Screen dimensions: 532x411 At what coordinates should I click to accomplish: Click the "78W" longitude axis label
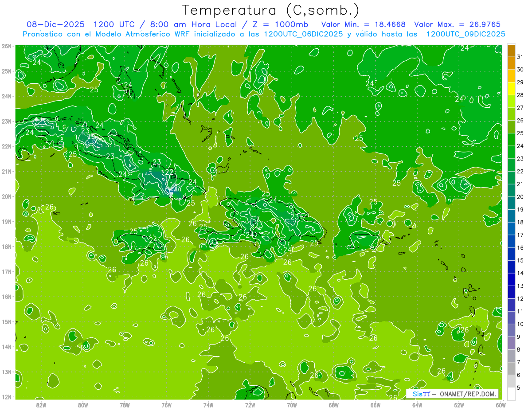tap(125, 405)
